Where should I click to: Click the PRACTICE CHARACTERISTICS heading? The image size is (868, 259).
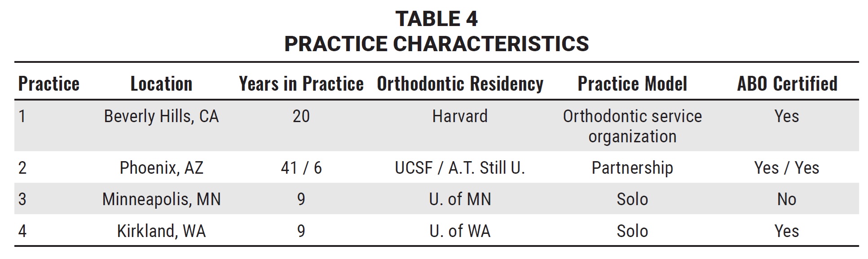pos(436,44)
